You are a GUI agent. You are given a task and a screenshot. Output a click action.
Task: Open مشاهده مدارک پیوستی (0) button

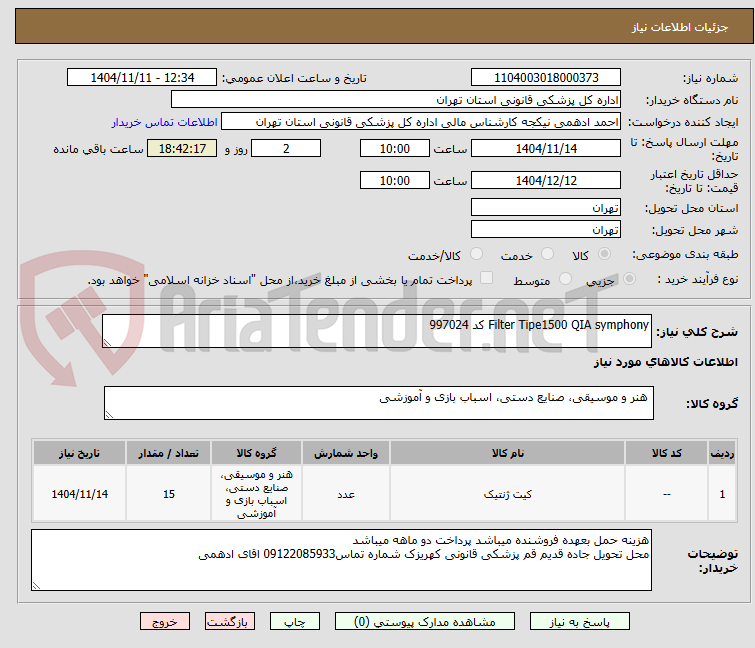point(425,622)
